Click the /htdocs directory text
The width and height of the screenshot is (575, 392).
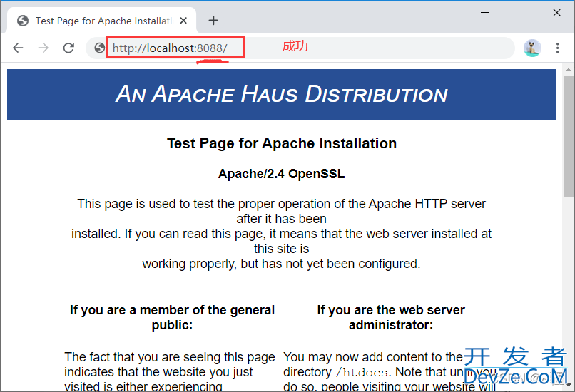(x=362, y=373)
